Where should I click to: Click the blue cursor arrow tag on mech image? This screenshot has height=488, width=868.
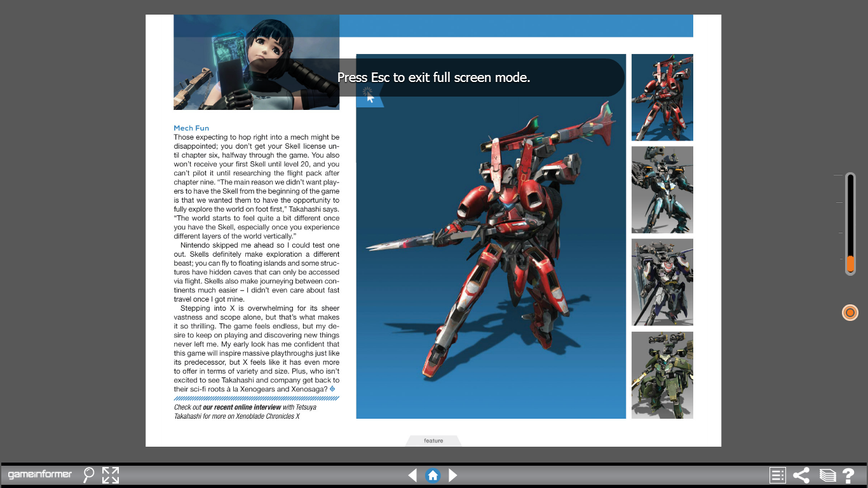click(x=369, y=97)
